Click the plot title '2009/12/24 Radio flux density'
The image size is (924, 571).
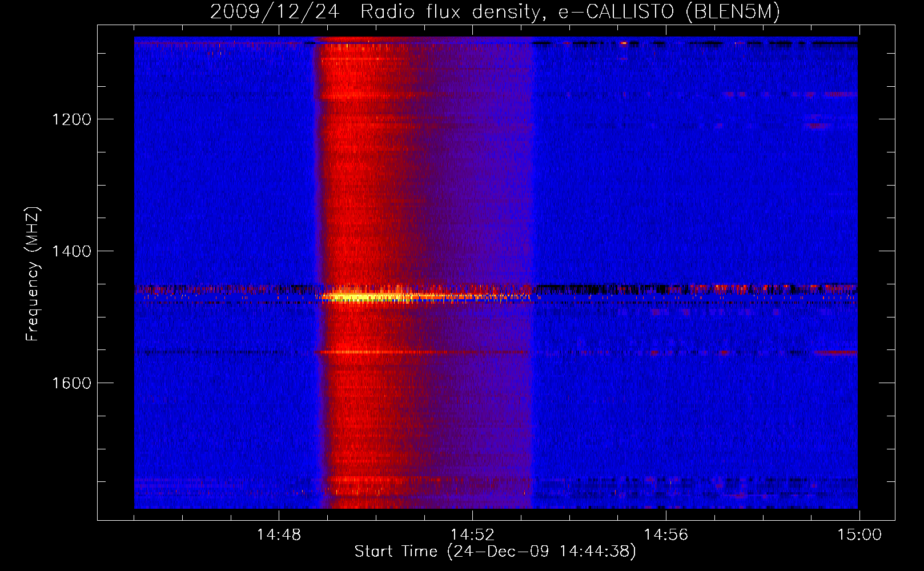[x=495, y=12]
